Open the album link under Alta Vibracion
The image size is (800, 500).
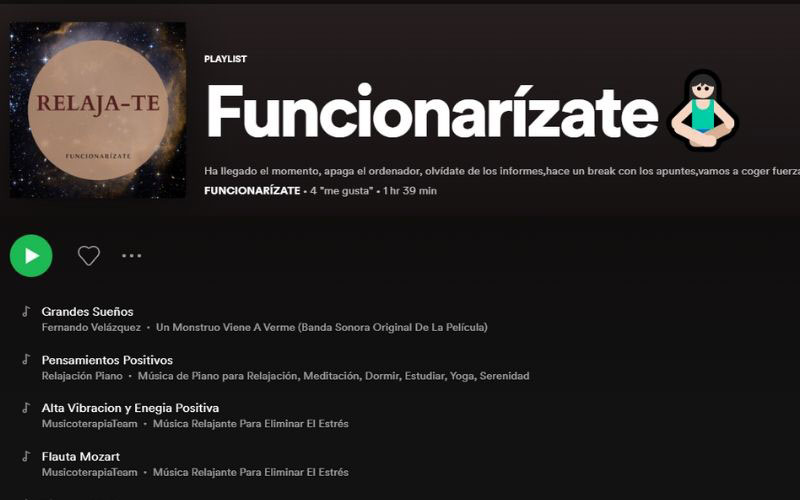[251, 424]
